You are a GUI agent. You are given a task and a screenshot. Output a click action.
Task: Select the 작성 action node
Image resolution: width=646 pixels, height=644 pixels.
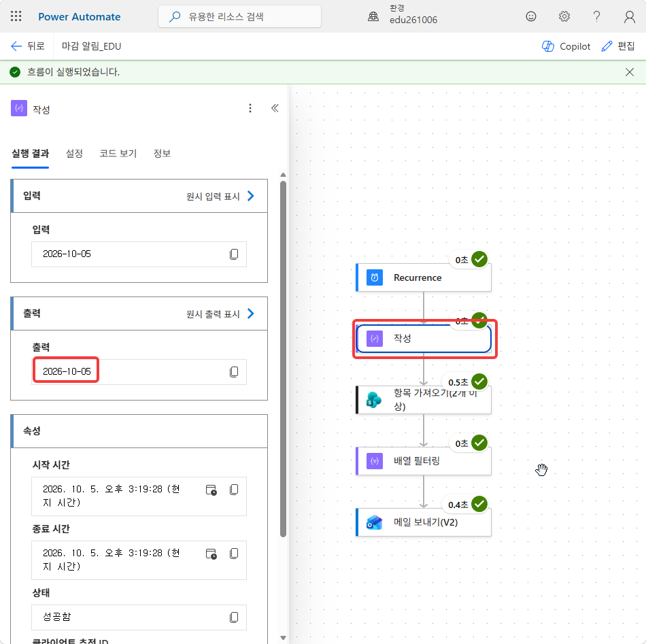point(424,338)
